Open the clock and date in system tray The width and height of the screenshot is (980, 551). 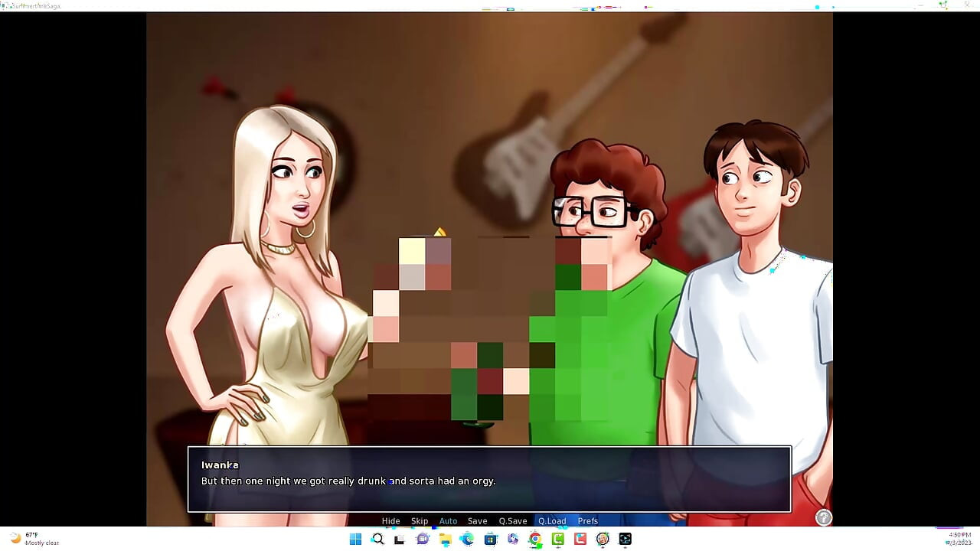click(x=960, y=539)
